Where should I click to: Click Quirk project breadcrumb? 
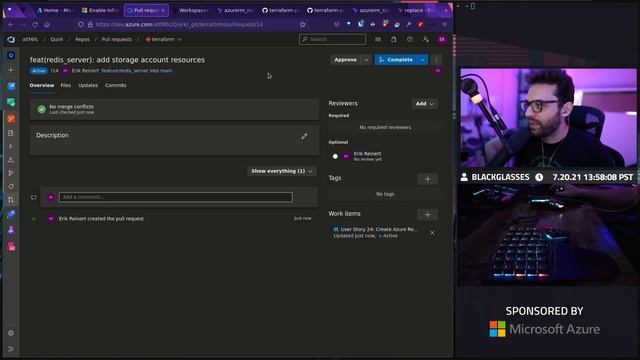point(57,40)
